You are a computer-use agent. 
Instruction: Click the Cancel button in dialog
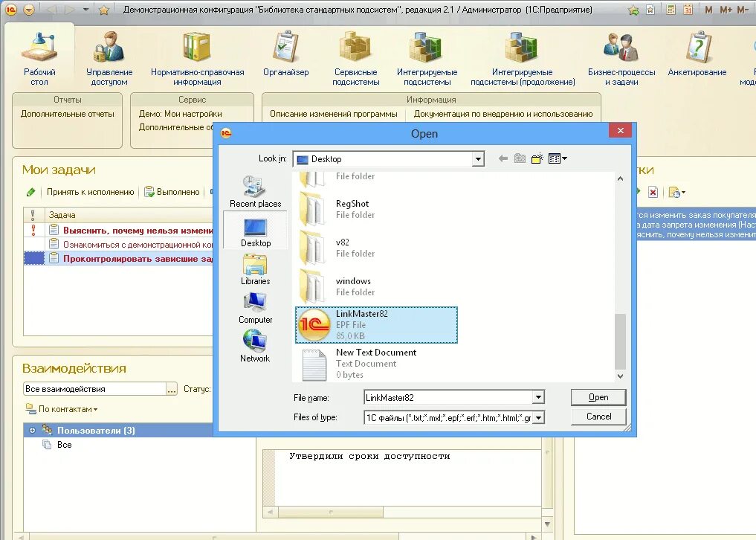[x=598, y=417]
